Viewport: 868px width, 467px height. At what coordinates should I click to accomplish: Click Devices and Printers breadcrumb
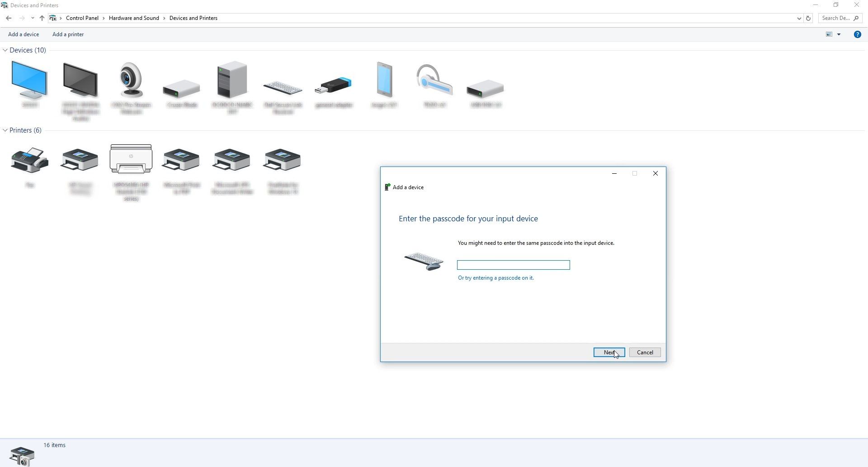tap(193, 18)
